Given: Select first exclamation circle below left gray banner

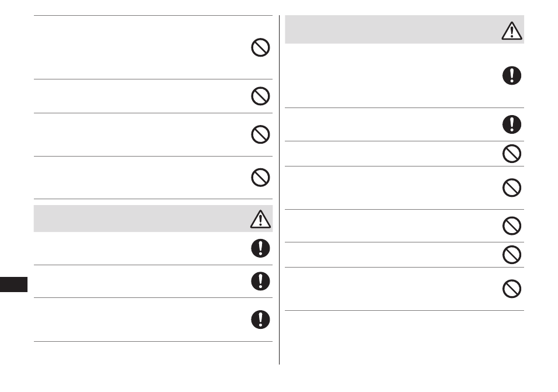Looking at the screenshot, I should [x=260, y=248].
